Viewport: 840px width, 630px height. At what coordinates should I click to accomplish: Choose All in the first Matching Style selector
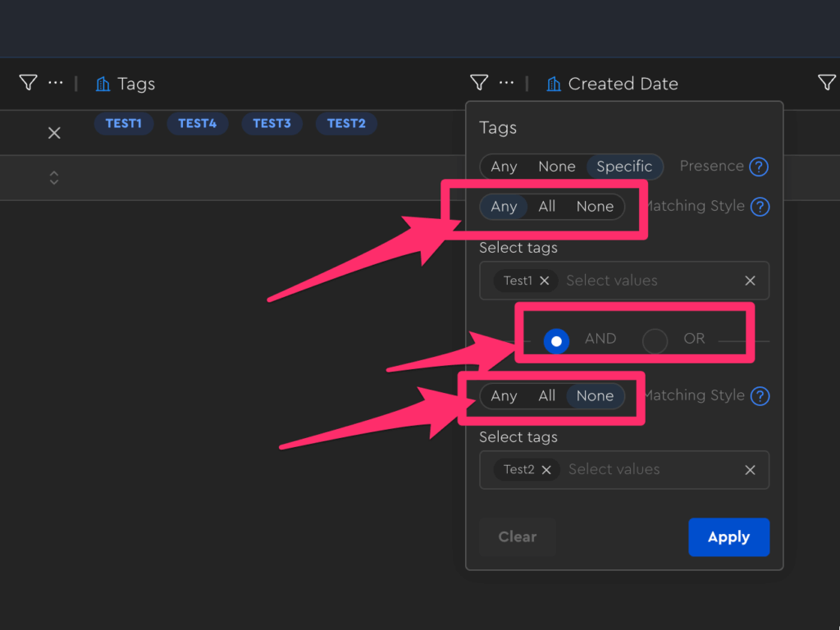point(546,207)
